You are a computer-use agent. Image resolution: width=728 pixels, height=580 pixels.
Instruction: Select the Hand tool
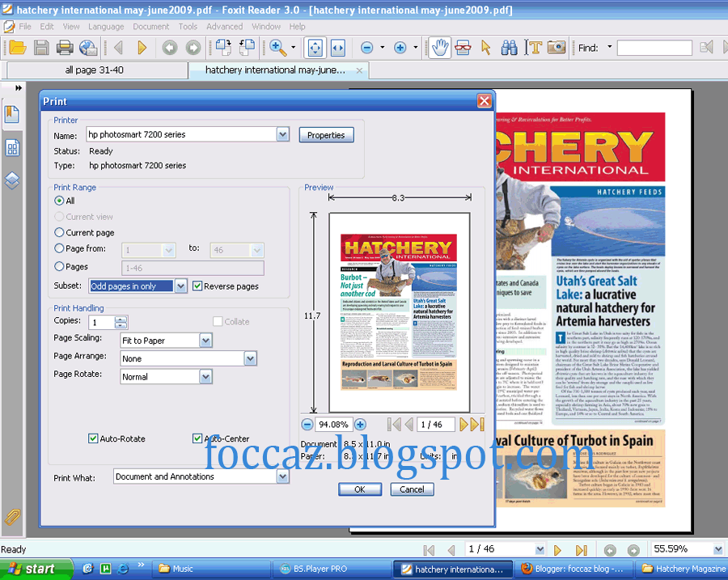[x=439, y=48]
